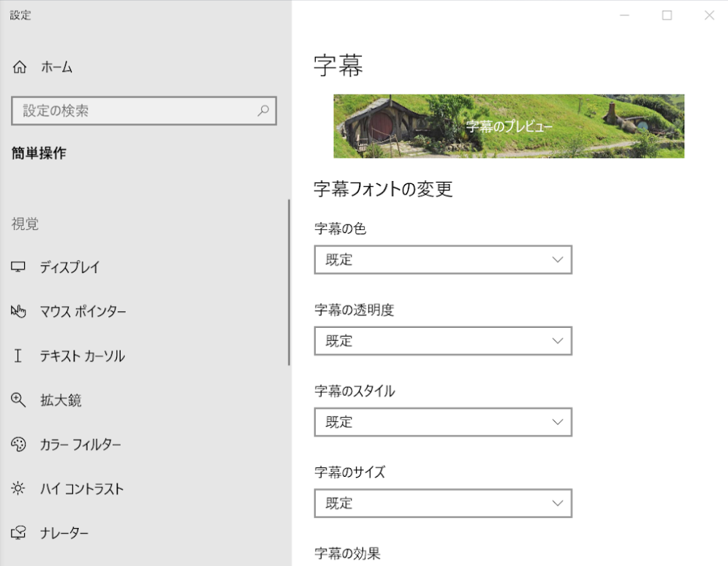Click the Magnifier icon in sidebar
Screen dimensions: 728x566
(18, 400)
